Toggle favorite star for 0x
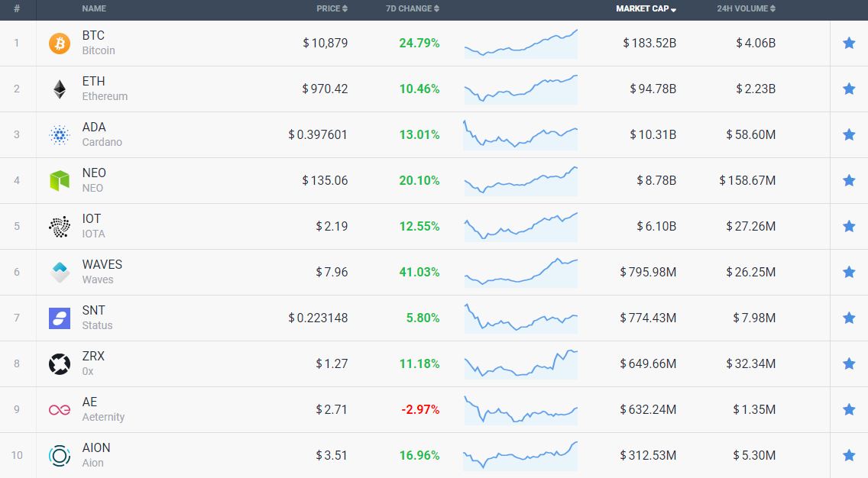The image size is (868, 478). (849, 364)
